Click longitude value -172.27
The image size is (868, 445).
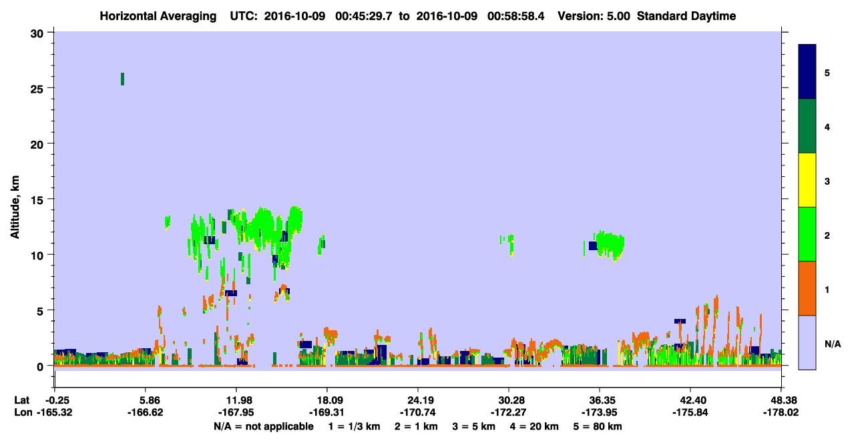point(509,412)
